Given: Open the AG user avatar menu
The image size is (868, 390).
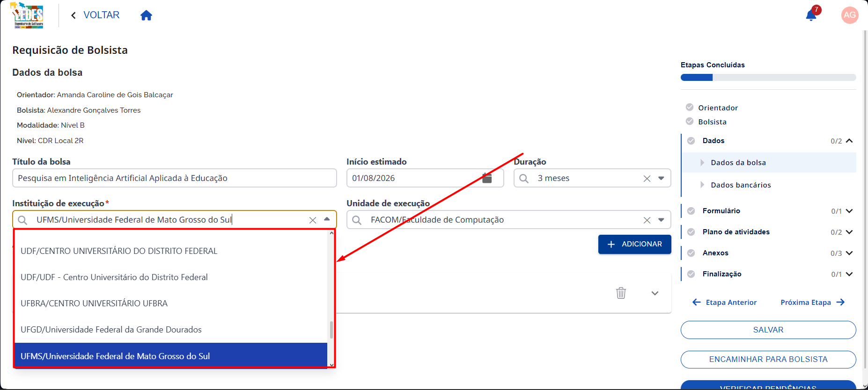Looking at the screenshot, I should coord(850,15).
